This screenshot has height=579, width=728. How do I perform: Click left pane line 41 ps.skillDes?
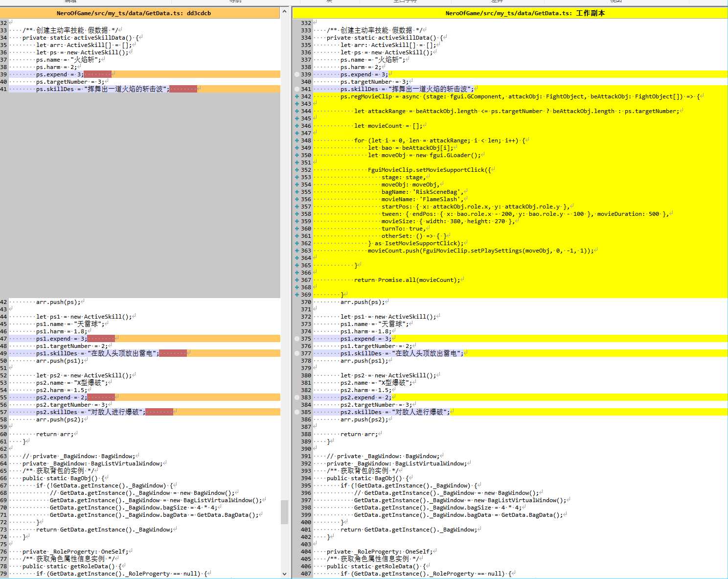(144, 89)
